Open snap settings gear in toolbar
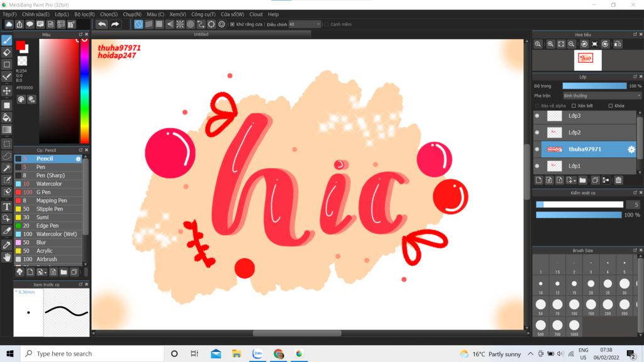The height and width of the screenshot is (362, 644). tap(222, 25)
